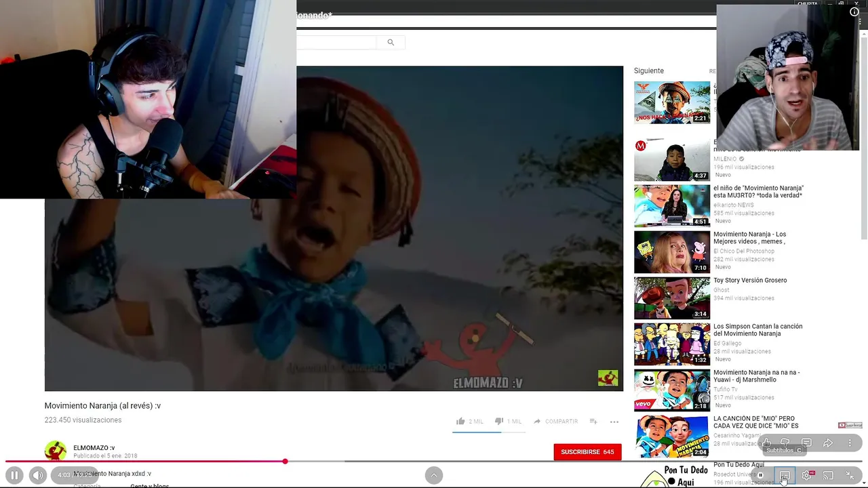This screenshot has width=868, height=488.
Task: Open the 'LA CANCIÓN DE MIO' video title
Action: (756, 422)
